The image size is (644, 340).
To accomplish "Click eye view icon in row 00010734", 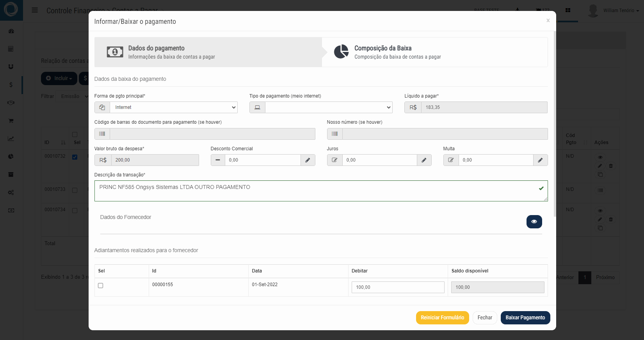I will click(600, 211).
